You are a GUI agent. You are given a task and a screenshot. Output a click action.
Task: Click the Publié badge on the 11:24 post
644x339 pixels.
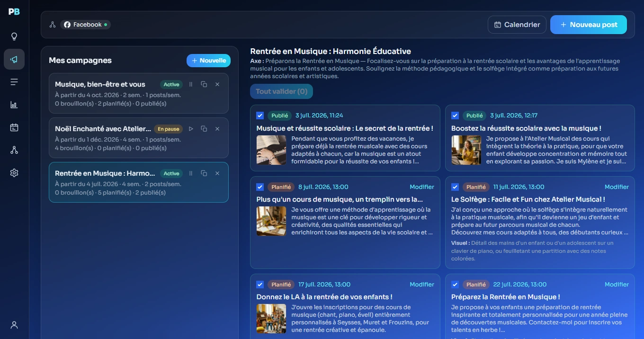[279, 116]
